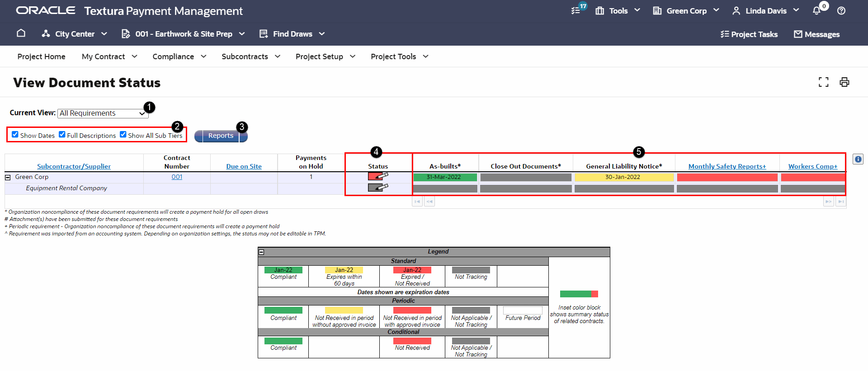
Task: Open the Compliance menu
Action: pos(179,56)
